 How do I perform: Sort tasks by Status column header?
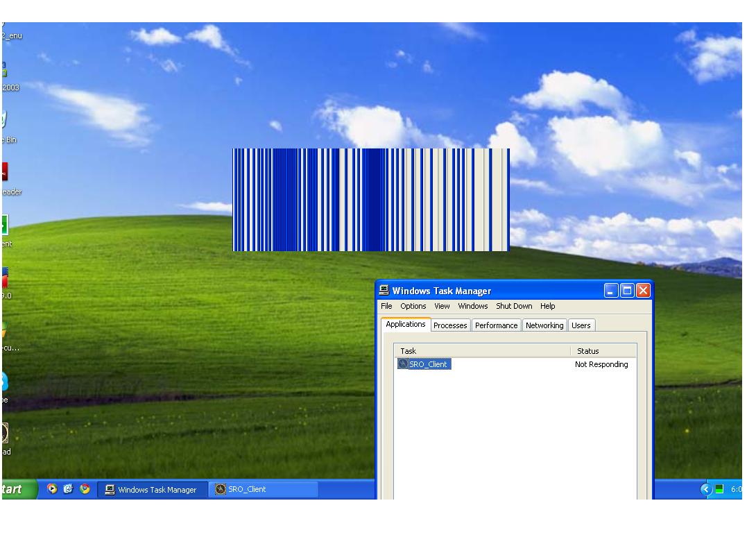coord(602,351)
